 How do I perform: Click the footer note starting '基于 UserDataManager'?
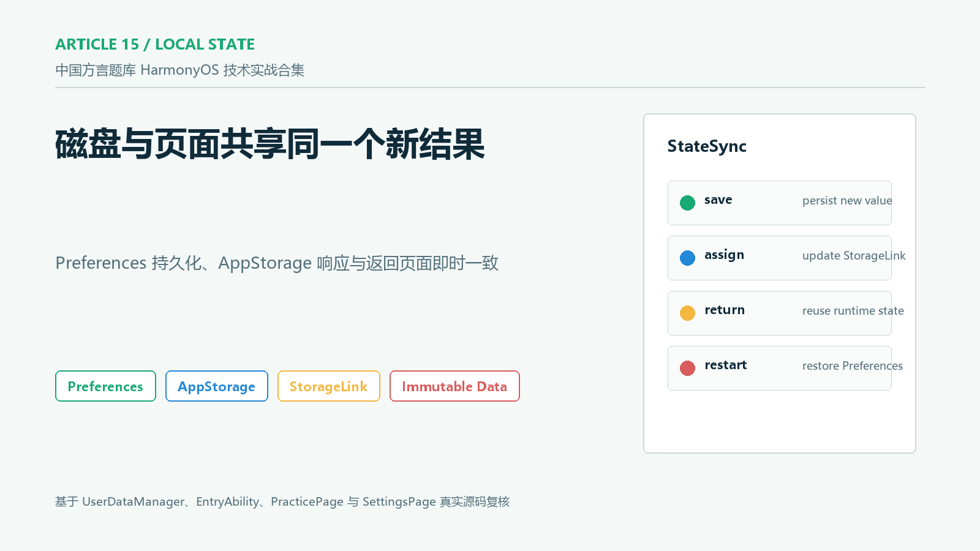tap(282, 502)
